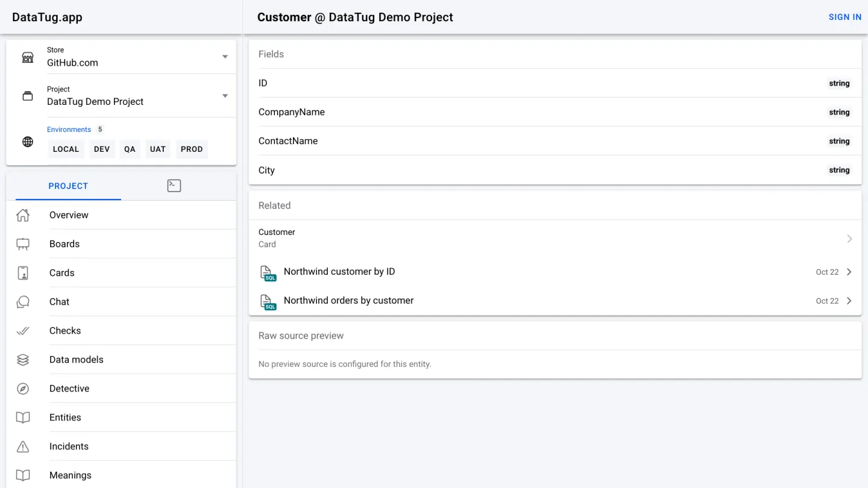Click the Data models layers icon

coord(23,360)
